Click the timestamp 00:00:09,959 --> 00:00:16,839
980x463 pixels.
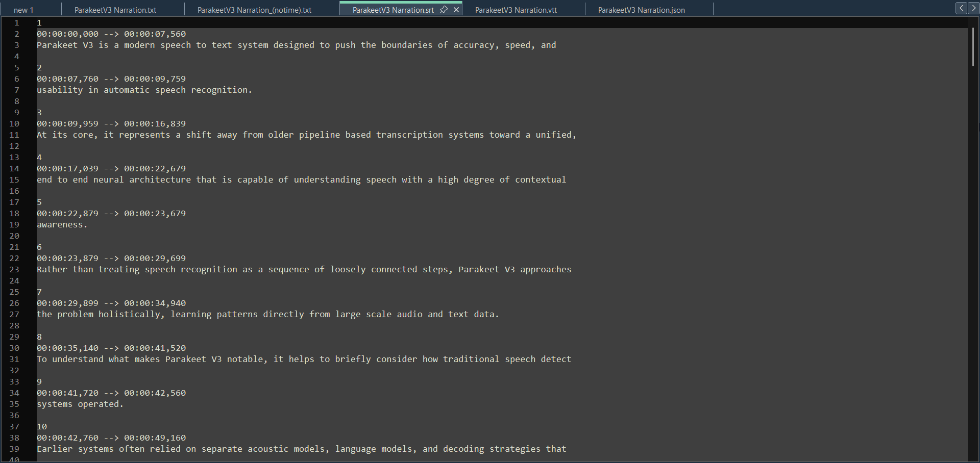pos(111,124)
